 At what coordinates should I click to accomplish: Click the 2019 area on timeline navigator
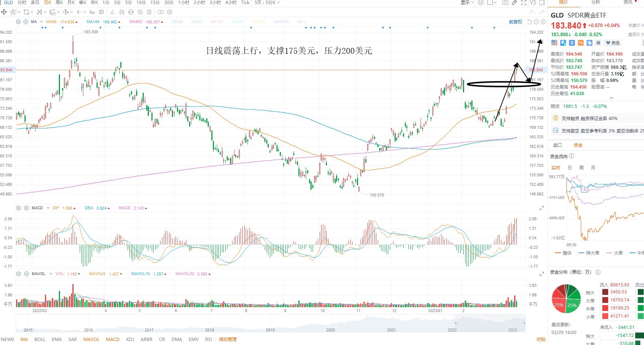(x=270, y=330)
